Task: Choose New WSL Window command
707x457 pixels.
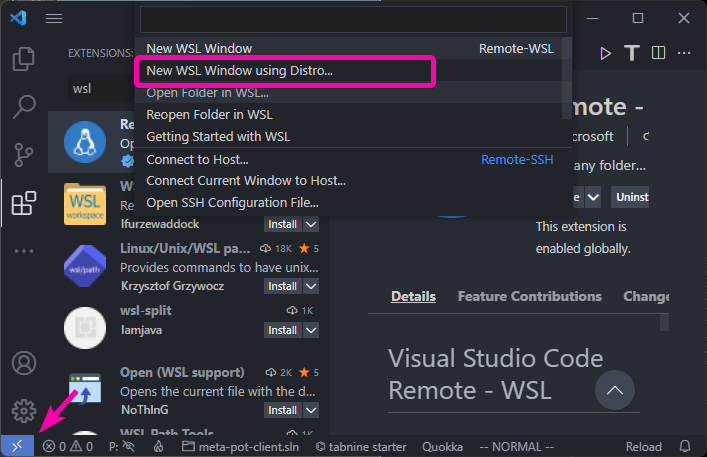Action: 350,48
